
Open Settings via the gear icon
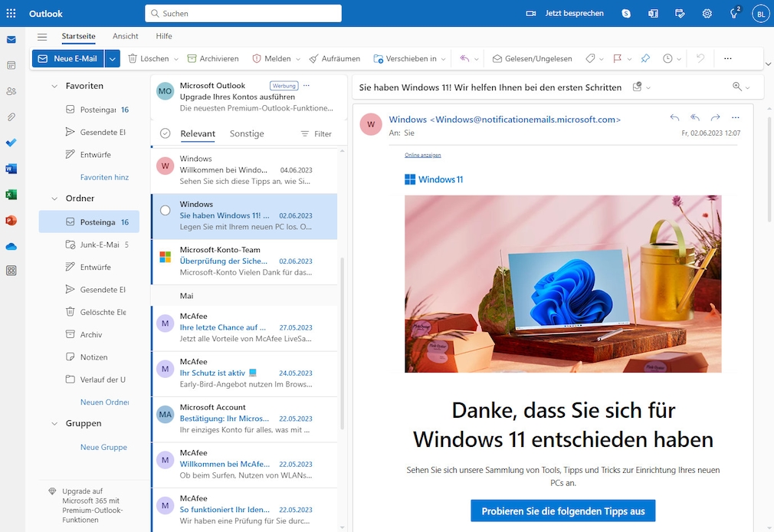click(707, 13)
